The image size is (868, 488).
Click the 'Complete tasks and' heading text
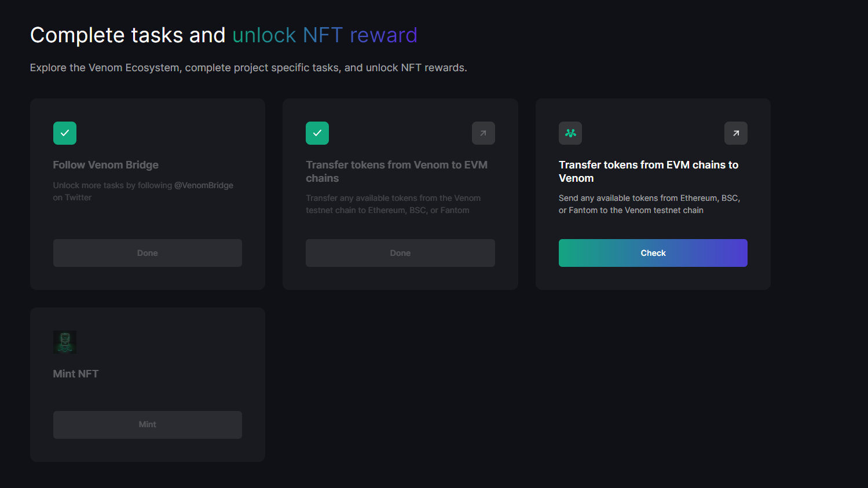coord(128,35)
